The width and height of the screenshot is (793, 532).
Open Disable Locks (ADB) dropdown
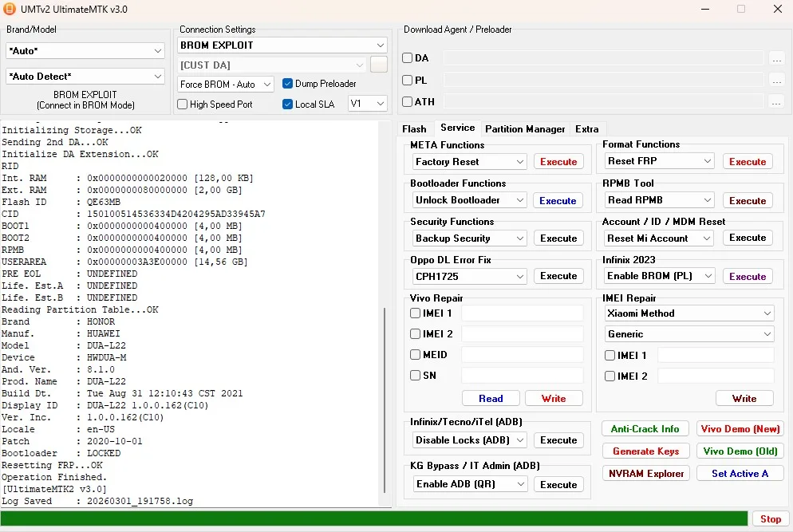(469, 440)
